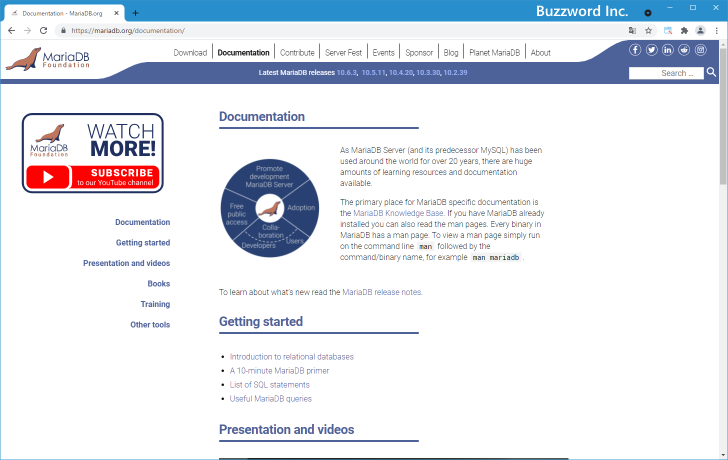The height and width of the screenshot is (460, 728).
Task: Click the site Search input field
Action: click(665, 73)
